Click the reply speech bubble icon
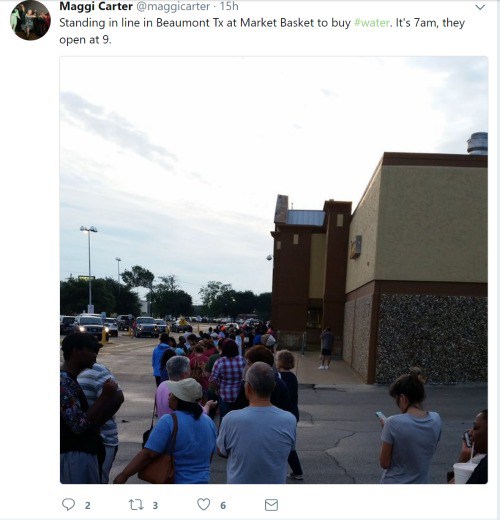This screenshot has height=520, width=500. 68,504
